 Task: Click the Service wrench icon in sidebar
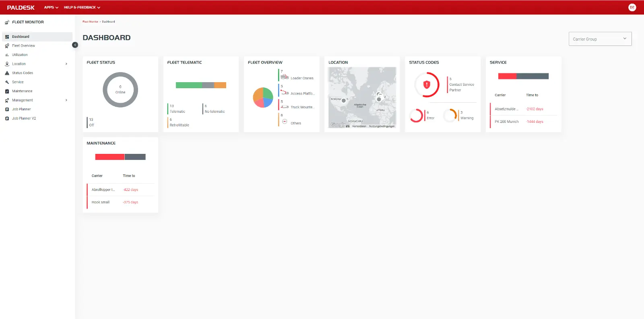click(x=7, y=82)
